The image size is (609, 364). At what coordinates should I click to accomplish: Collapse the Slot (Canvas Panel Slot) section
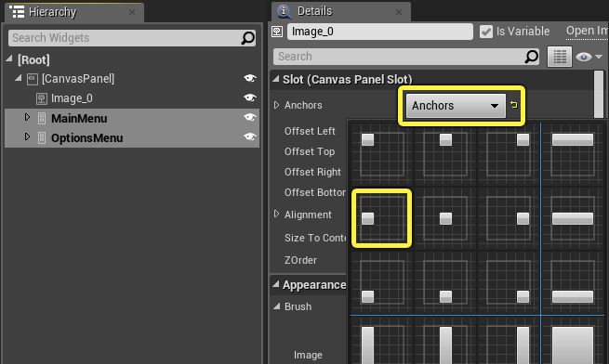(x=276, y=79)
